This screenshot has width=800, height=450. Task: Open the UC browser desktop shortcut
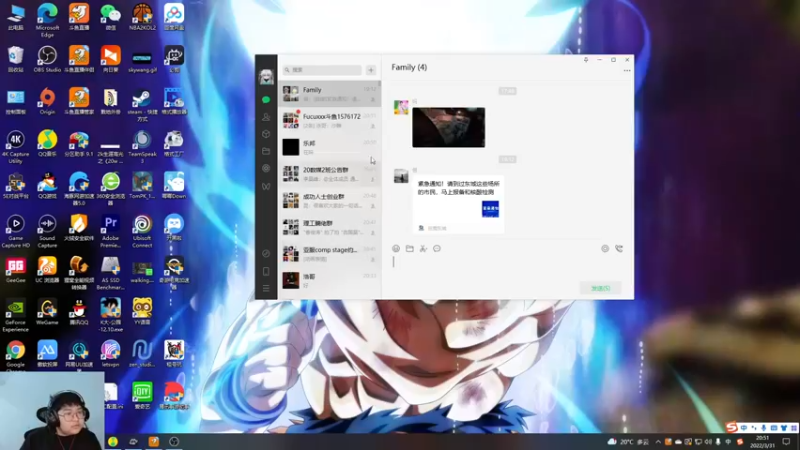[x=47, y=270]
